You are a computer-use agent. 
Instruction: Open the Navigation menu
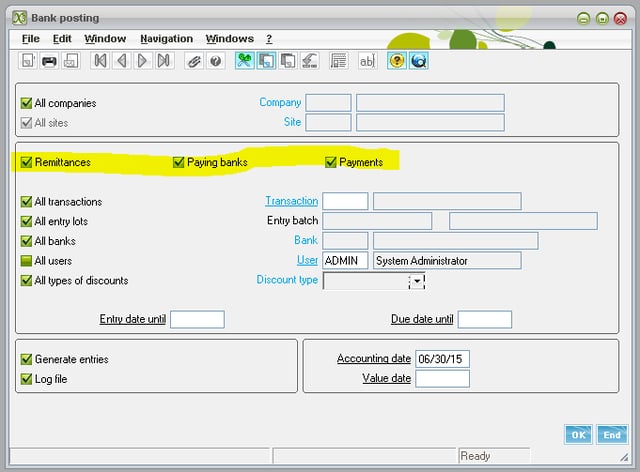[x=166, y=38]
